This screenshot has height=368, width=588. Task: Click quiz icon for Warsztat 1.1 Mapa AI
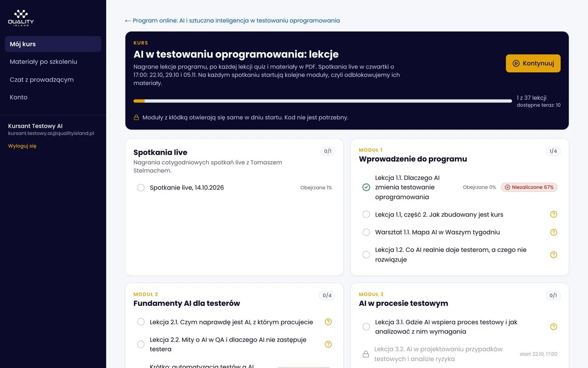(554, 232)
